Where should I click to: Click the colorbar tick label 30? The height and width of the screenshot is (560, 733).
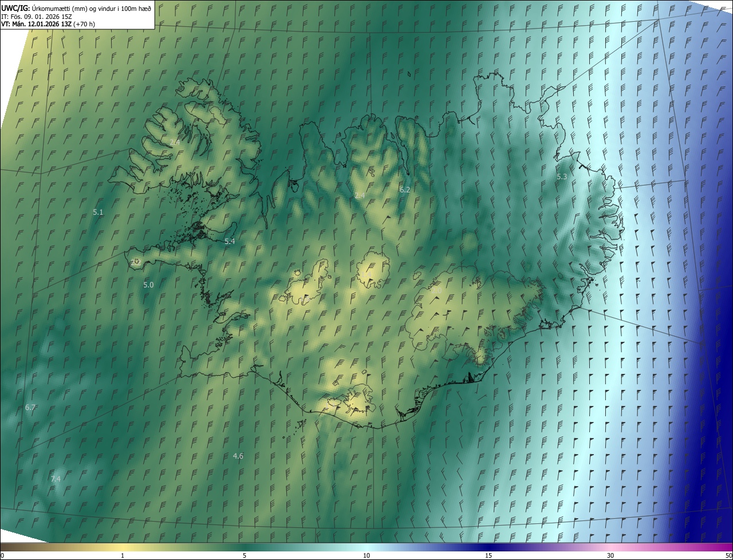coord(610,555)
